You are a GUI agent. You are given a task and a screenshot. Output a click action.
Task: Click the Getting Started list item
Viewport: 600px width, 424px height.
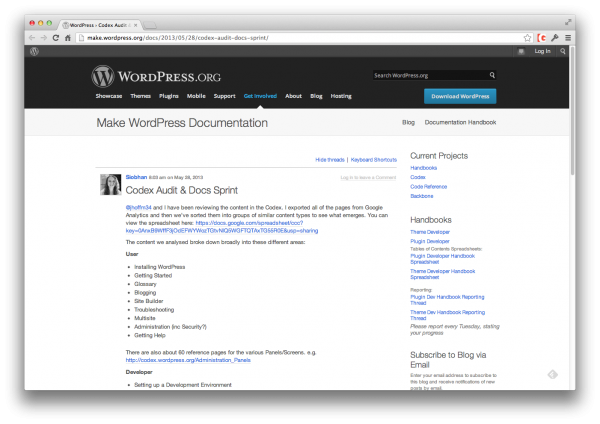click(153, 276)
